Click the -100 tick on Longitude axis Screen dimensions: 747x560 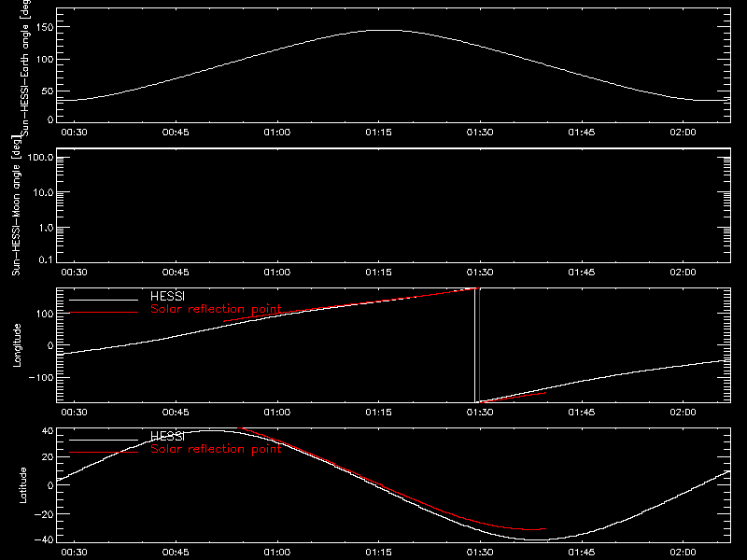pyautogui.click(x=41, y=377)
